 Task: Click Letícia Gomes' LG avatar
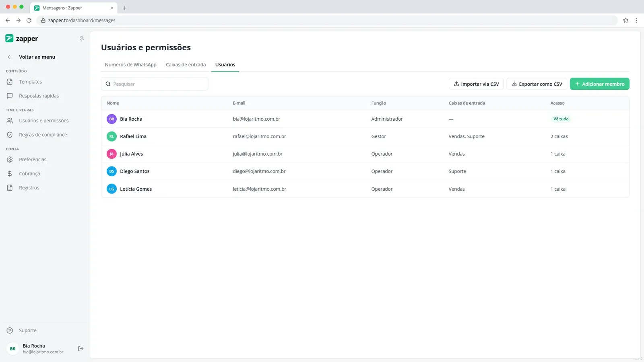click(x=111, y=189)
